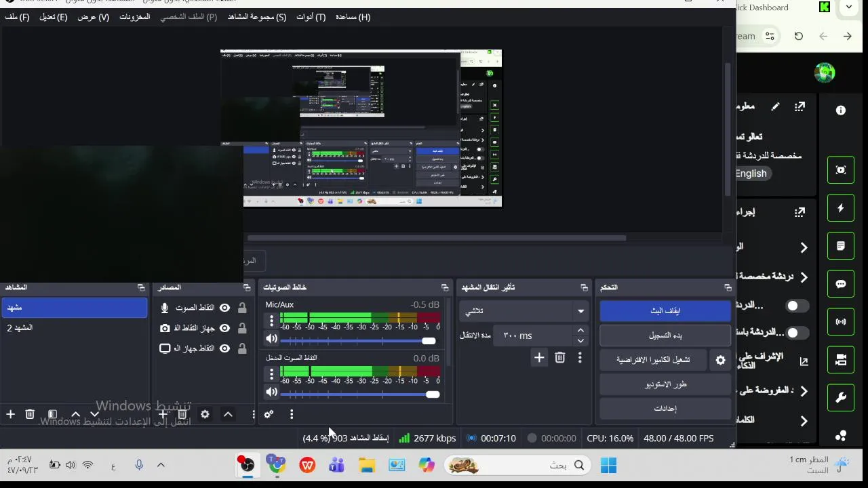This screenshot has height=488, width=868.
Task: Move the source up in the sources toolbar
Action: point(228,414)
